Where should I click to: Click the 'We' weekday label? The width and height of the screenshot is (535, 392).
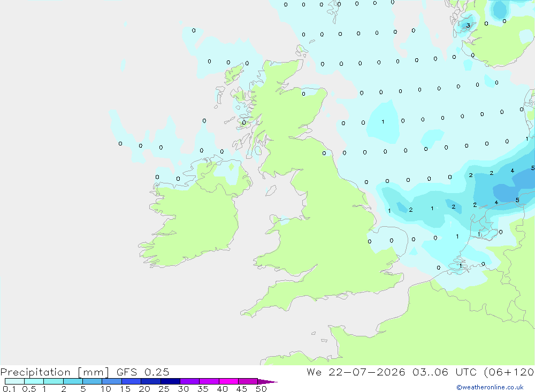[314, 372]
